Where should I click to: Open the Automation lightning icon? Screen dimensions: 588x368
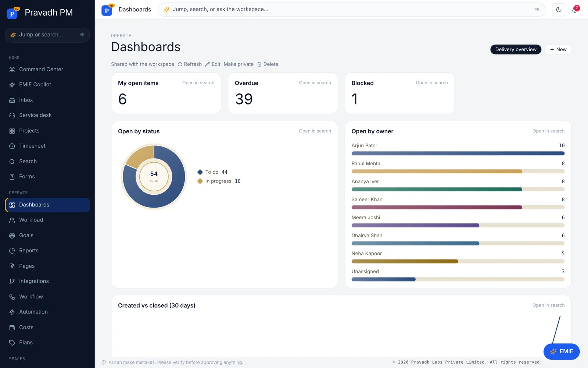[x=12, y=312]
